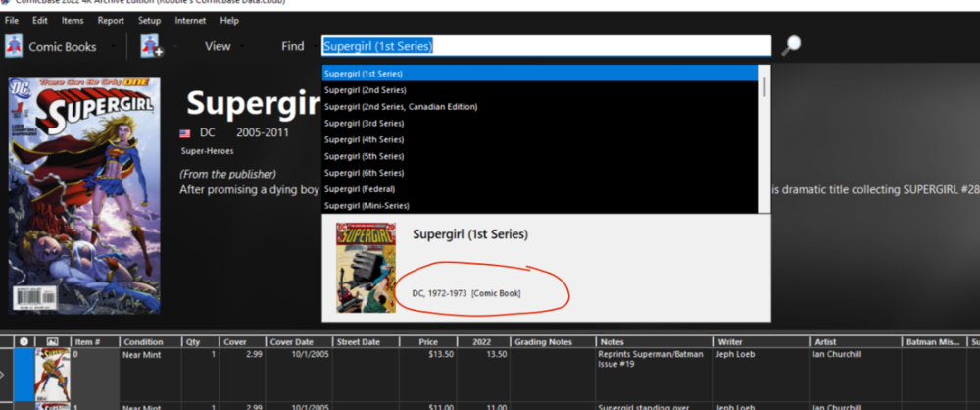Click the magnifying glass search icon
980x410 pixels.
pyautogui.click(x=791, y=45)
